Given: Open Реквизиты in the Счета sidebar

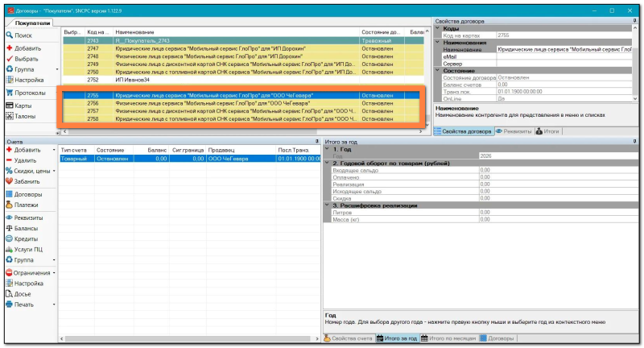Looking at the screenshot, I should [x=25, y=217].
